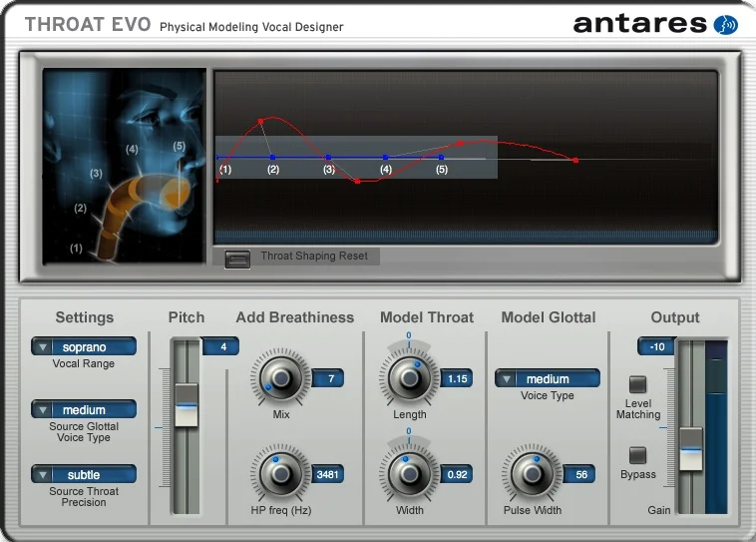Click the HP freq knob
Screen dimensions: 756x542
click(280, 474)
